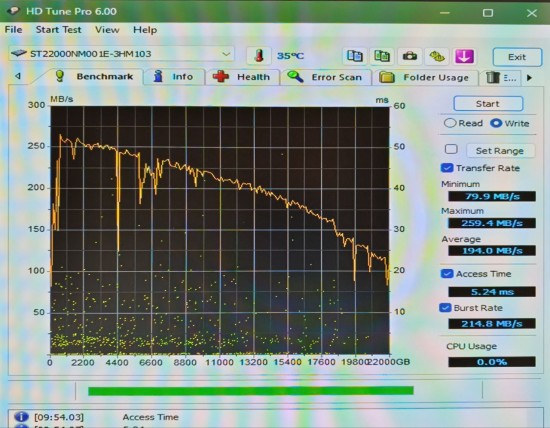The width and height of the screenshot is (550, 428).
Task: Click the access time value 5.24 ms
Action: point(492,292)
